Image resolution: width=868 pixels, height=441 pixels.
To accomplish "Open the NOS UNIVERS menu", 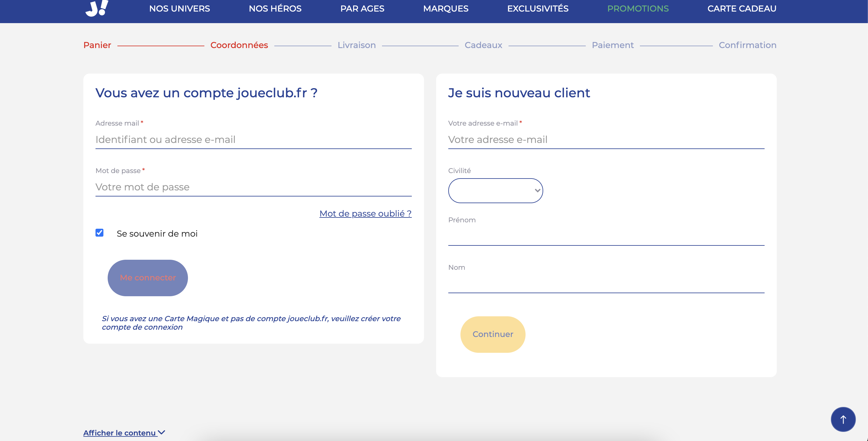I will click(x=180, y=9).
